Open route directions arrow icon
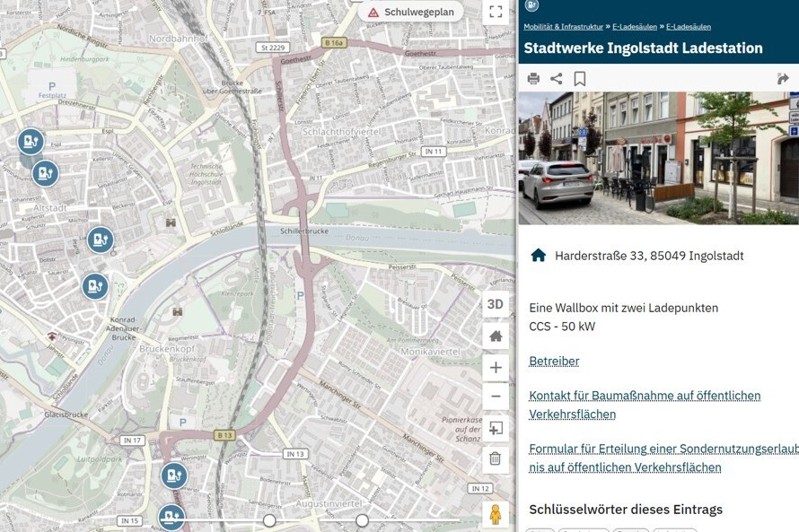 (783, 78)
